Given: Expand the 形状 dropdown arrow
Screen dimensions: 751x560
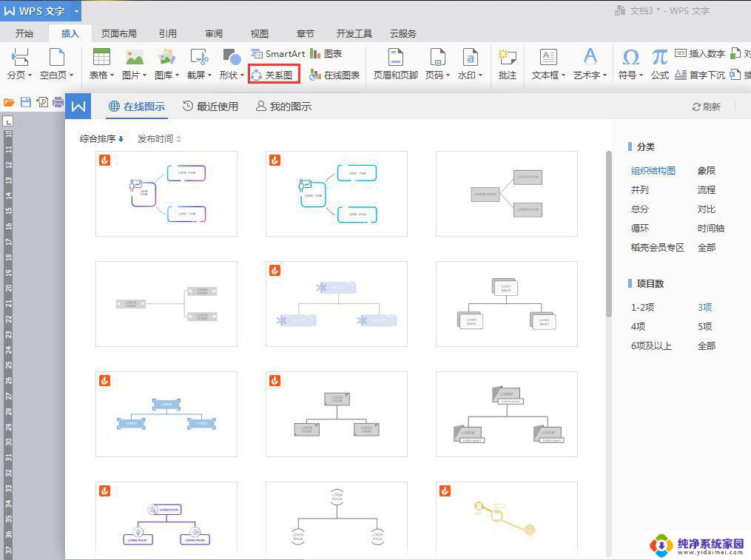Looking at the screenshot, I should [243, 75].
